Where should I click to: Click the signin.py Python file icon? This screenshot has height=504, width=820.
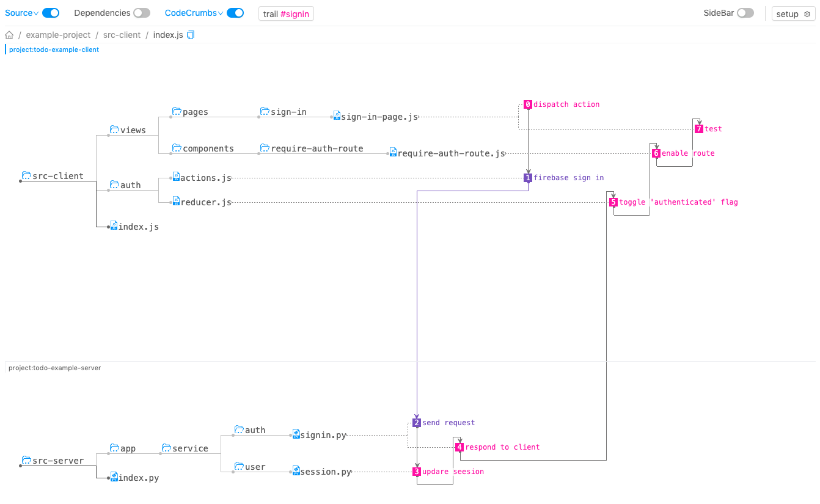[x=296, y=434]
